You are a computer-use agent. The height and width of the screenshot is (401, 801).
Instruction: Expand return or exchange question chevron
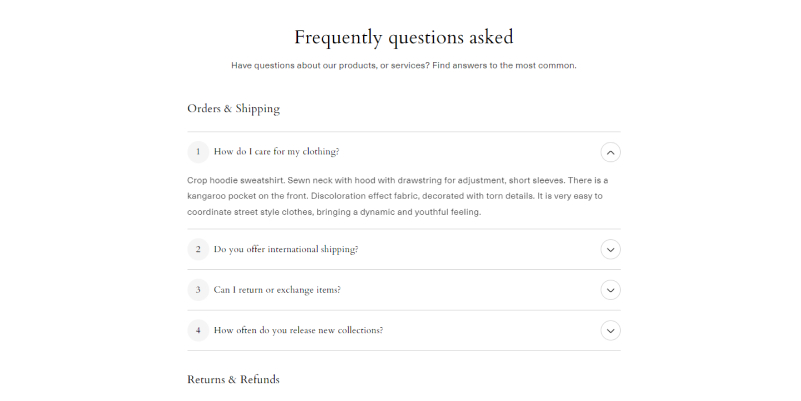[611, 290]
